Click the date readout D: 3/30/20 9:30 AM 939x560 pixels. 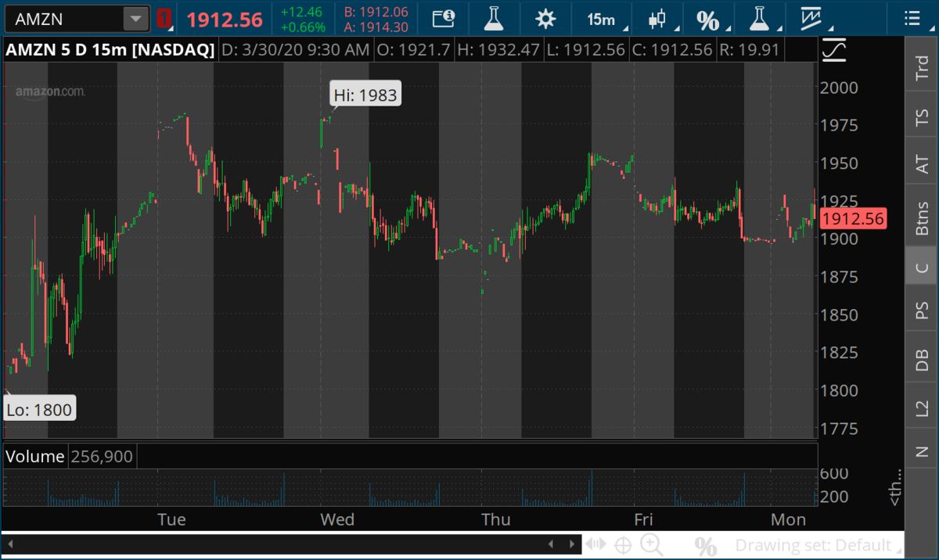[x=296, y=50]
